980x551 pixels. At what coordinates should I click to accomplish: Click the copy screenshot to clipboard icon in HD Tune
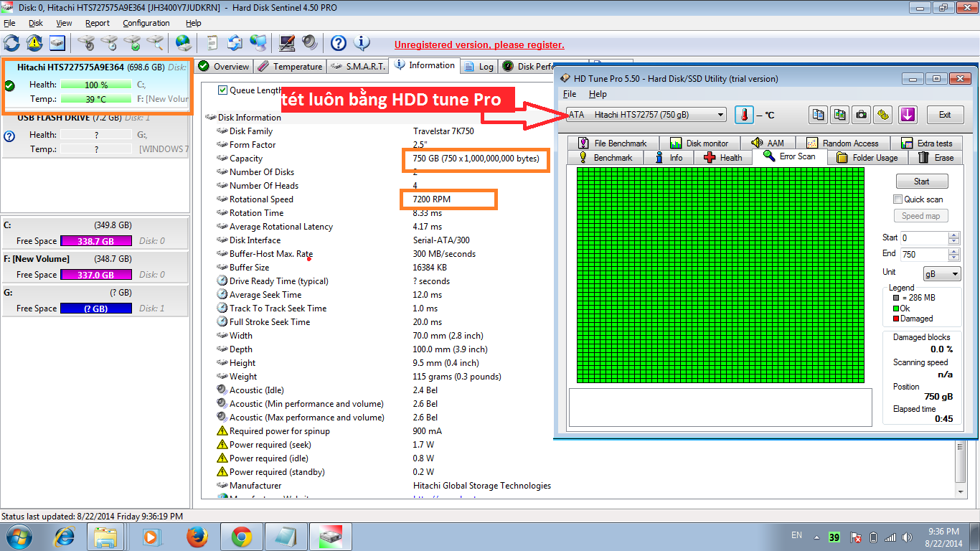pos(839,115)
